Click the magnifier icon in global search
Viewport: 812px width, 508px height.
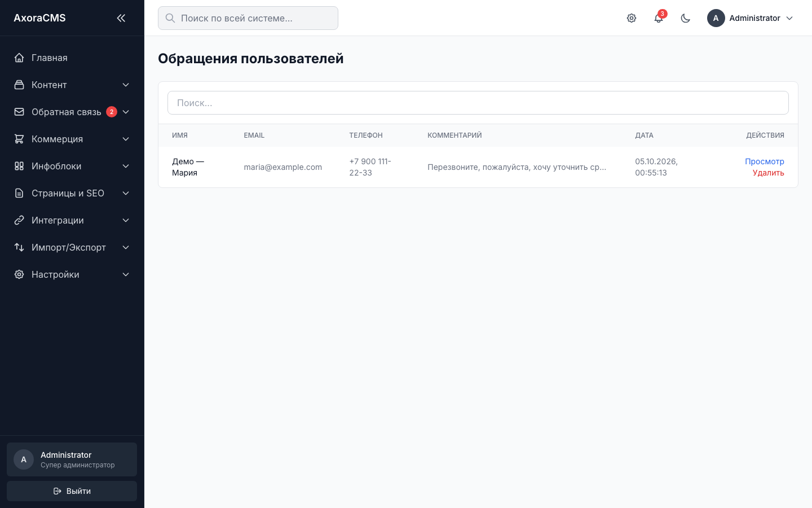170,18
